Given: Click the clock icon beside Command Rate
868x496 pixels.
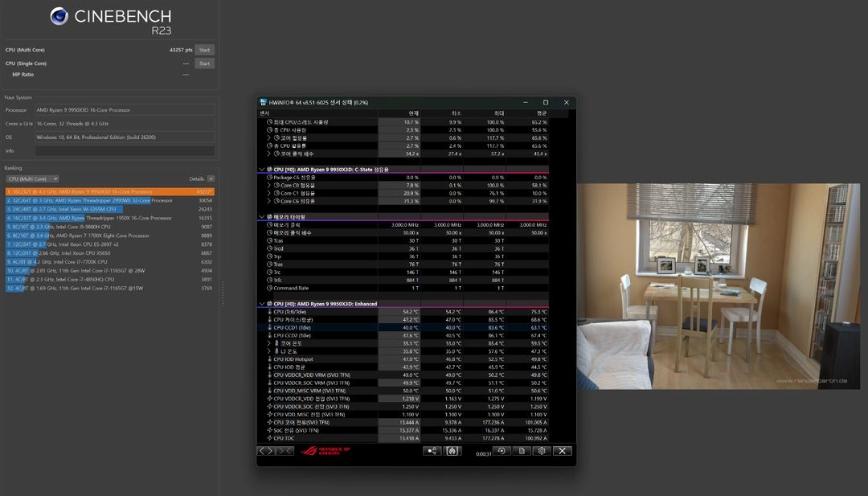Looking at the screenshot, I should (x=270, y=288).
